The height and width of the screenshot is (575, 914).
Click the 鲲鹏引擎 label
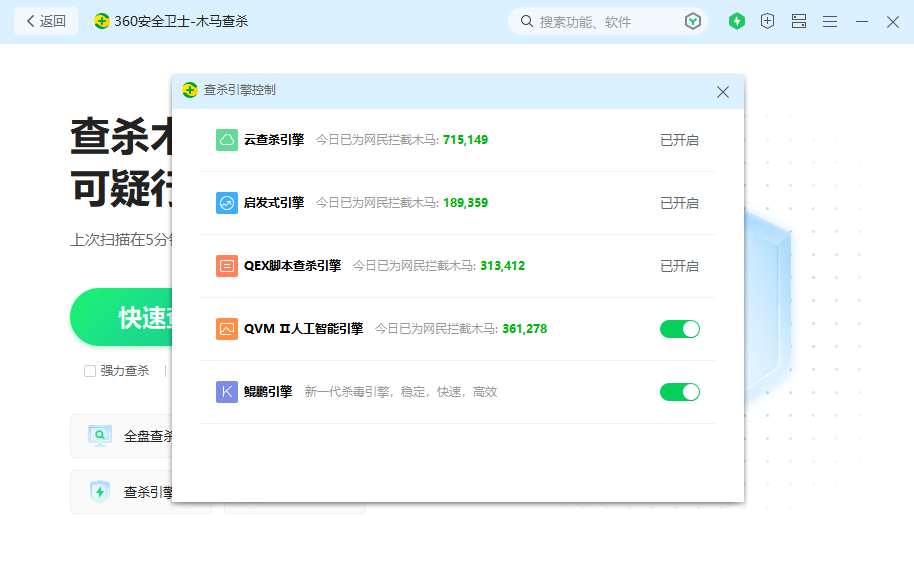pyautogui.click(x=268, y=392)
